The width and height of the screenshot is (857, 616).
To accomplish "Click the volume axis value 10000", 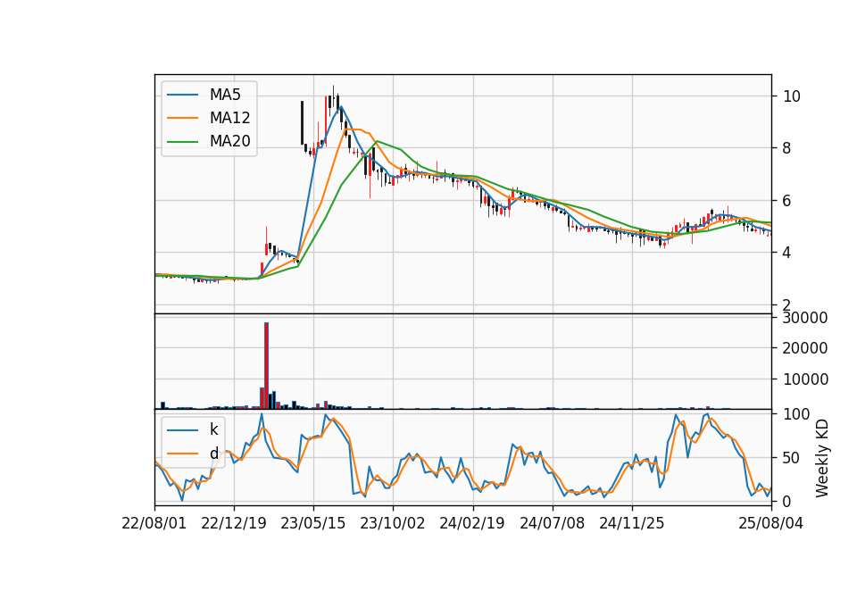I will point(805,379).
